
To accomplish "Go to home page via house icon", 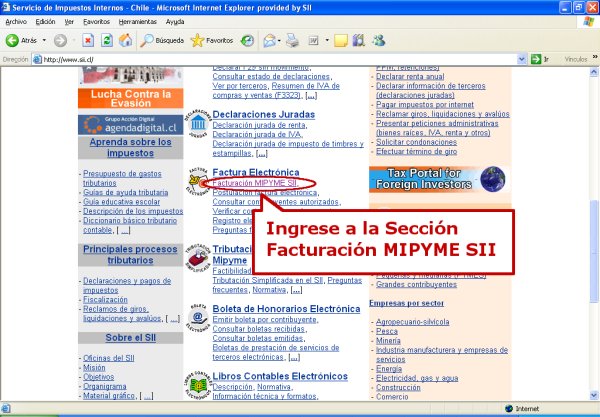I will 125,40.
